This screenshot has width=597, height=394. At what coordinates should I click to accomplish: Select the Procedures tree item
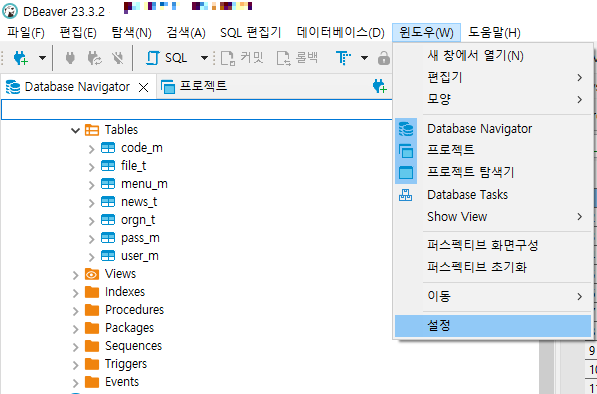click(134, 310)
